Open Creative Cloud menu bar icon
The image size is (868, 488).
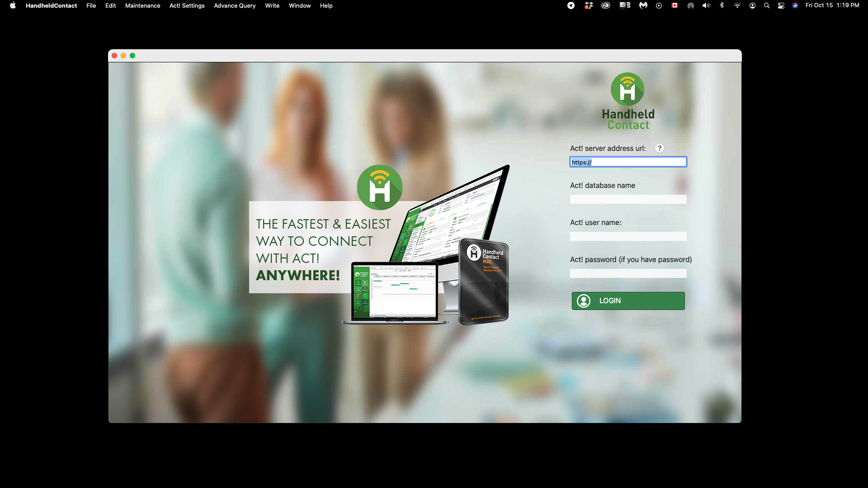coord(606,5)
